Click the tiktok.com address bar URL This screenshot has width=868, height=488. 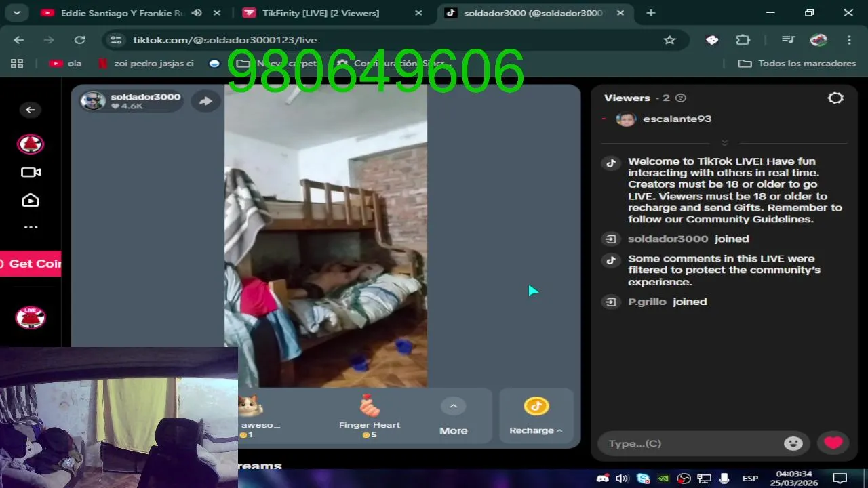(x=224, y=40)
